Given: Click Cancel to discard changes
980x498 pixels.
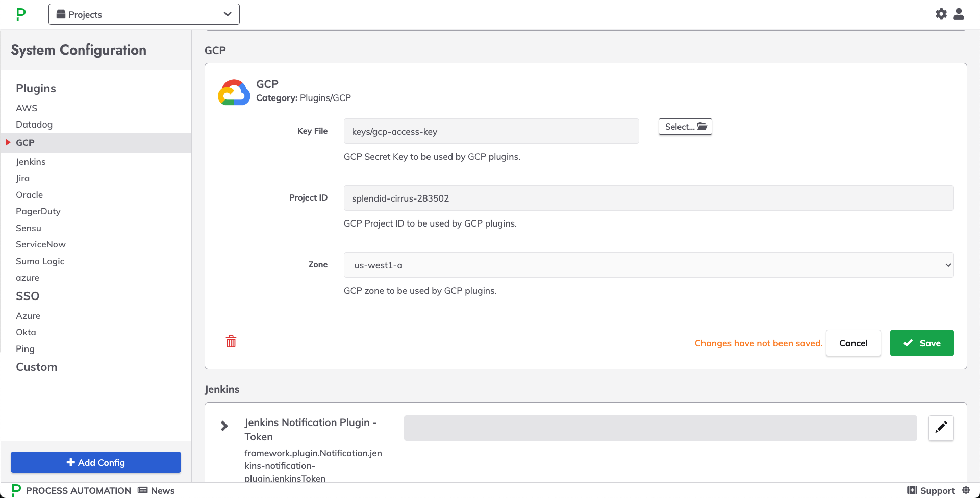Looking at the screenshot, I should coord(853,343).
